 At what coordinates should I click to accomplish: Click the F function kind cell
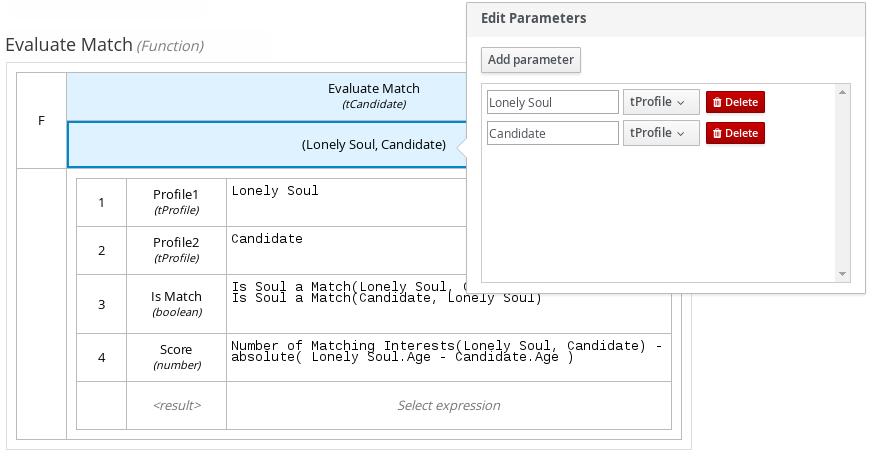pyautogui.click(x=41, y=121)
